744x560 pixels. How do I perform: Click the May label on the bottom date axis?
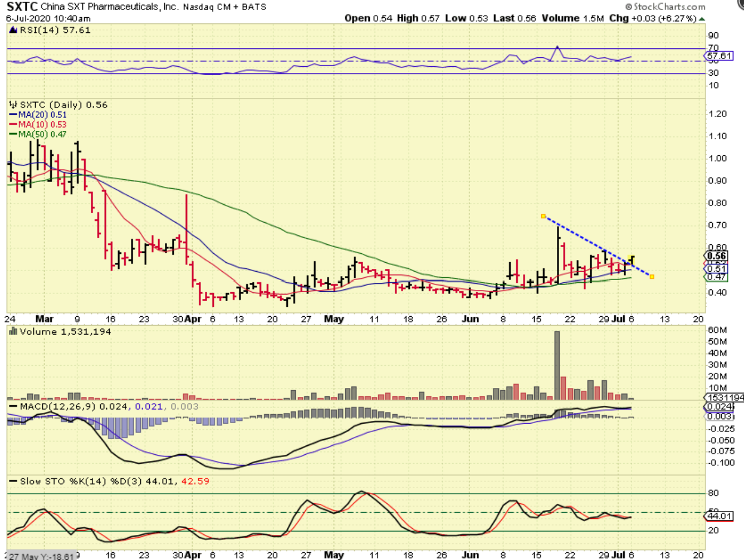tap(334, 555)
